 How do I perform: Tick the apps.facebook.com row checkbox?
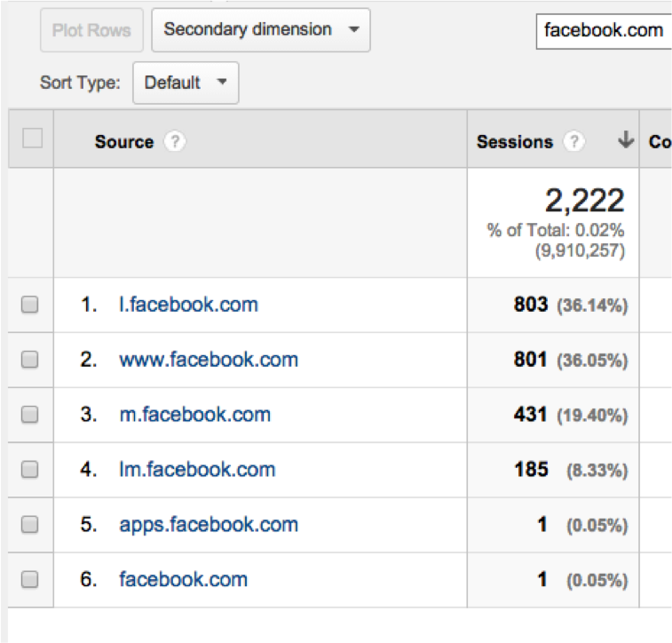[29, 524]
